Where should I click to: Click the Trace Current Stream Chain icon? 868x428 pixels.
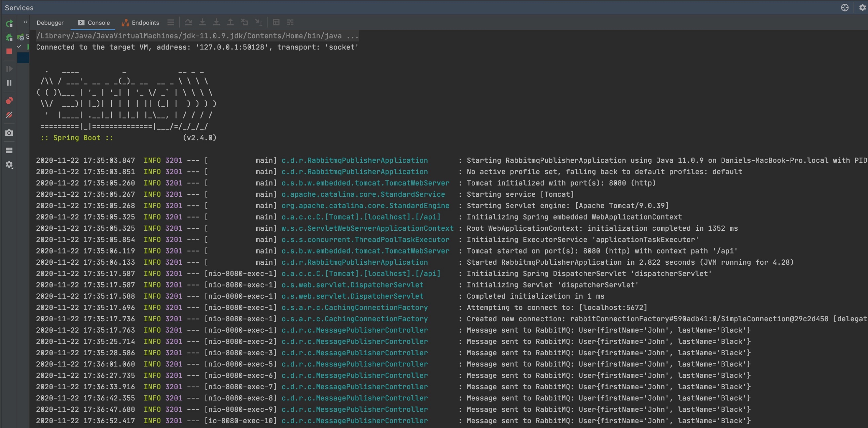290,22
